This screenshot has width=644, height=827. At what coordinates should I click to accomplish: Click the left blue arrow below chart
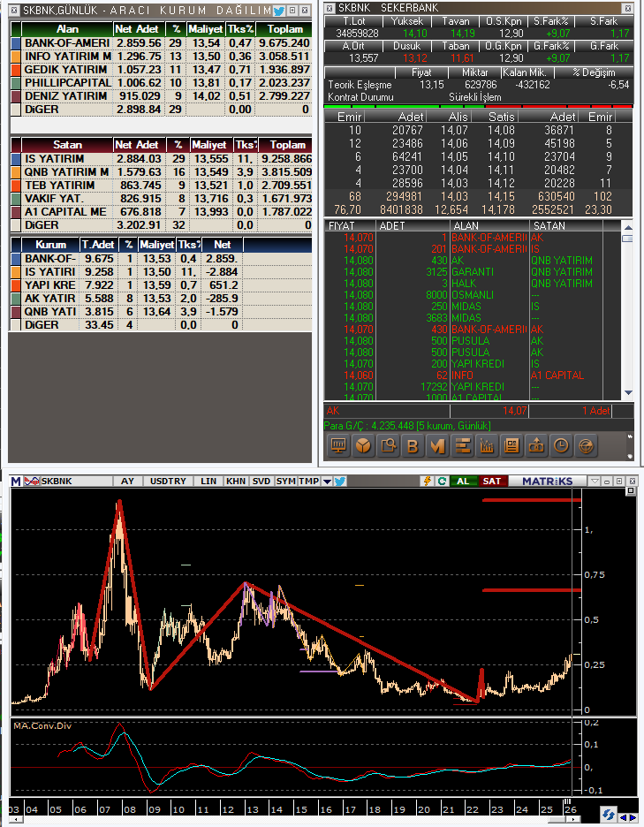pyautogui.click(x=624, y=817)
